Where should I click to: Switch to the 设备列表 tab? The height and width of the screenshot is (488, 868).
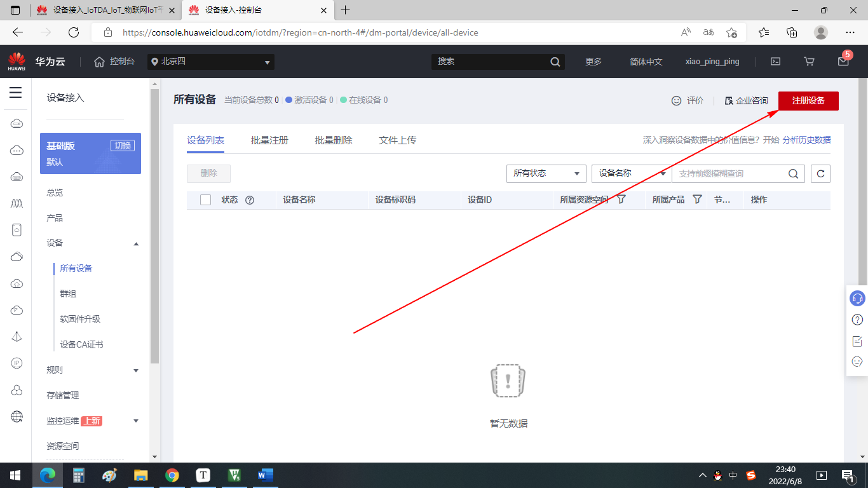pyautogui.click(x=205, y=140)
